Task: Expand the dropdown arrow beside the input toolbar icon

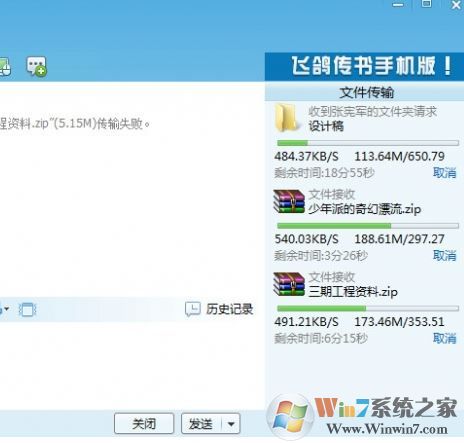Action: [x=6, y=309]
